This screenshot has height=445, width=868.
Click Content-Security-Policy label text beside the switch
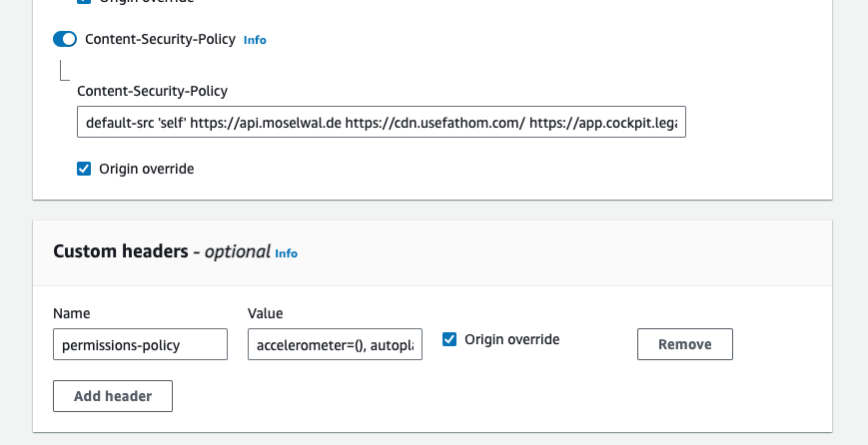pyautogui.click(x=160, y=40)
